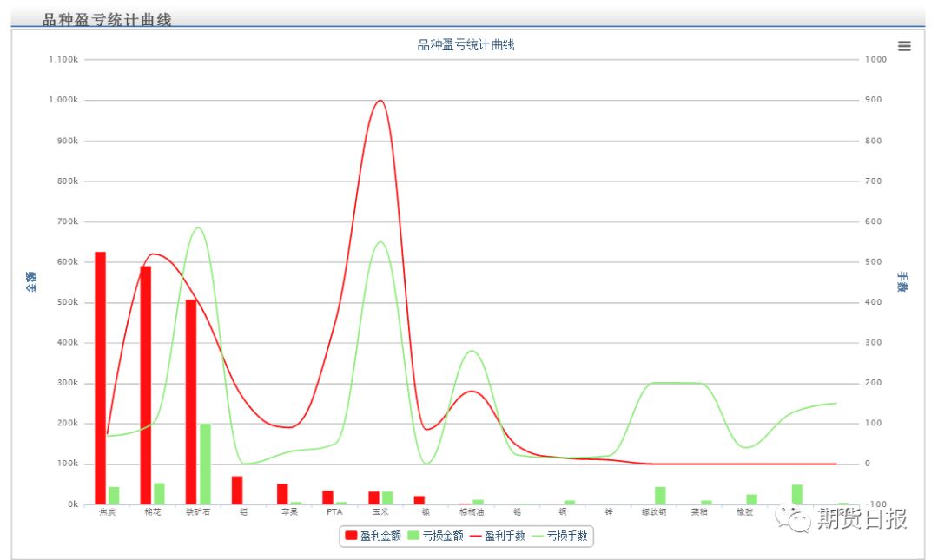
Task: Click the green line peak above 铁矿石
Action: pyautogui.click(x=198, y=228)
